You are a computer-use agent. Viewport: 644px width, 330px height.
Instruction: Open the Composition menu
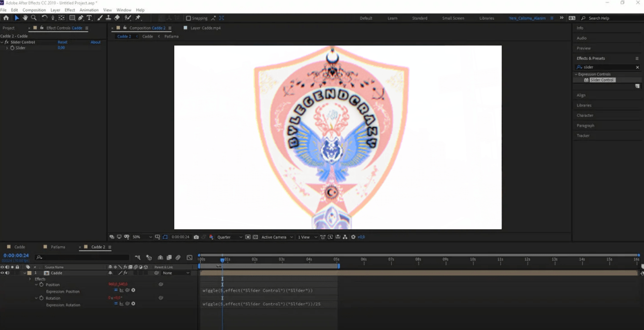[34, 10]
